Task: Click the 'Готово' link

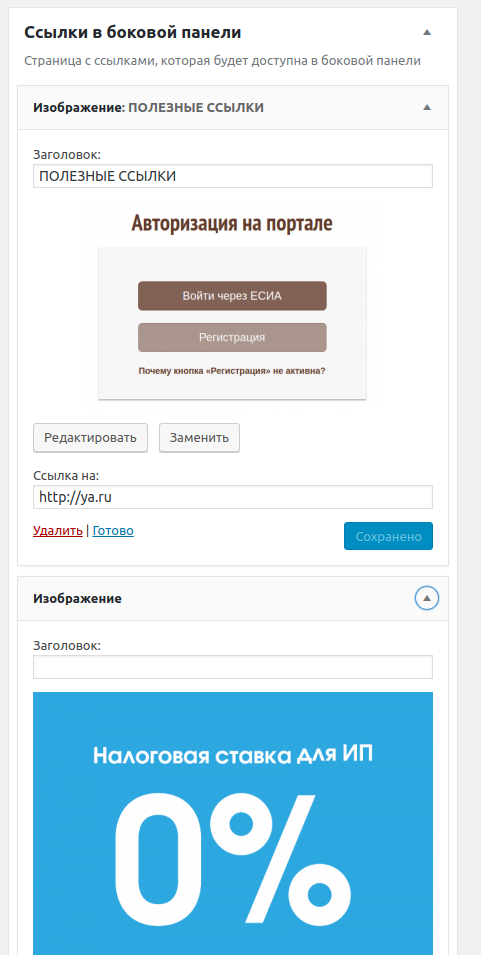Action: [x=113, y=530]
